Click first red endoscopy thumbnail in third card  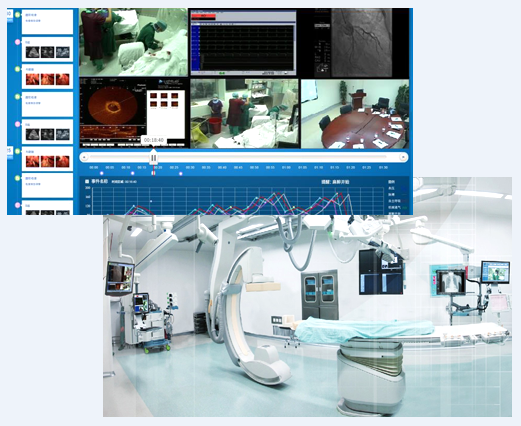click(33, 79)
